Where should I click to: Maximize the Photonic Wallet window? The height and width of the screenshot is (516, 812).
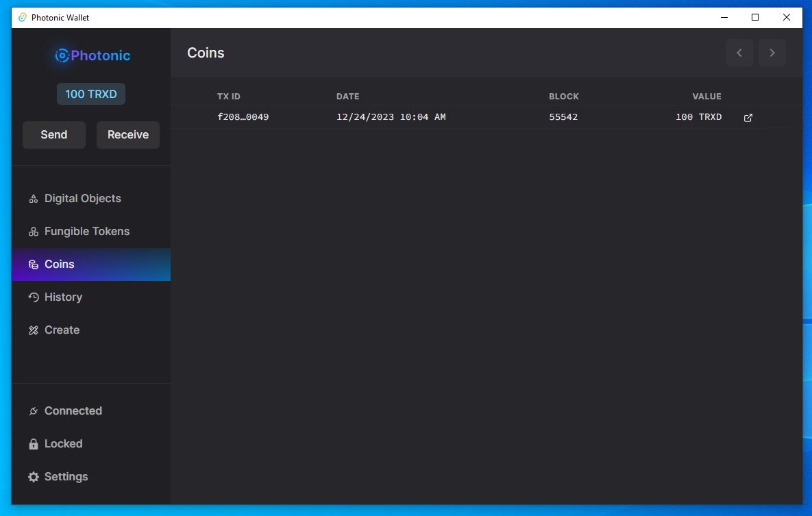755,18
